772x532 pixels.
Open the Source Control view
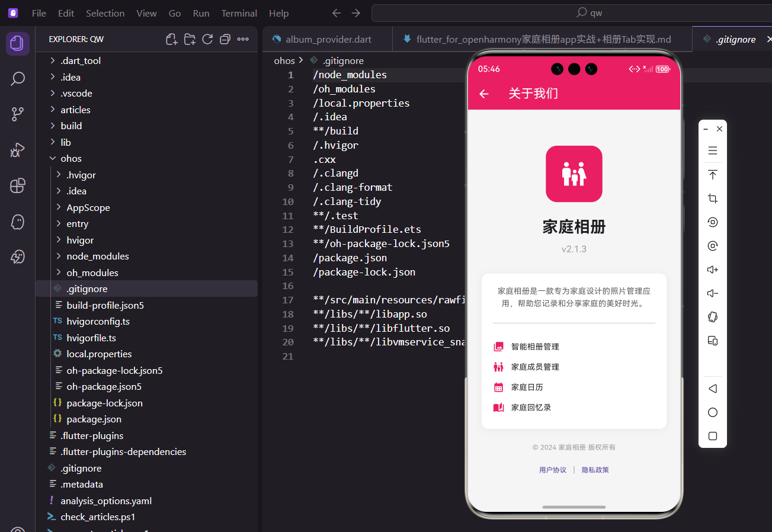17,114
